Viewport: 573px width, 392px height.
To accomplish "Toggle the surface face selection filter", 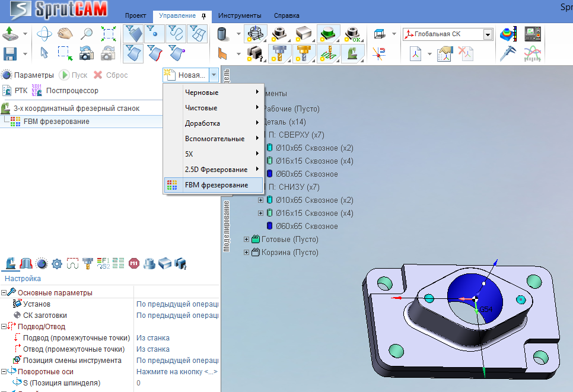I will pyautogui.click(x=133, y=53).
